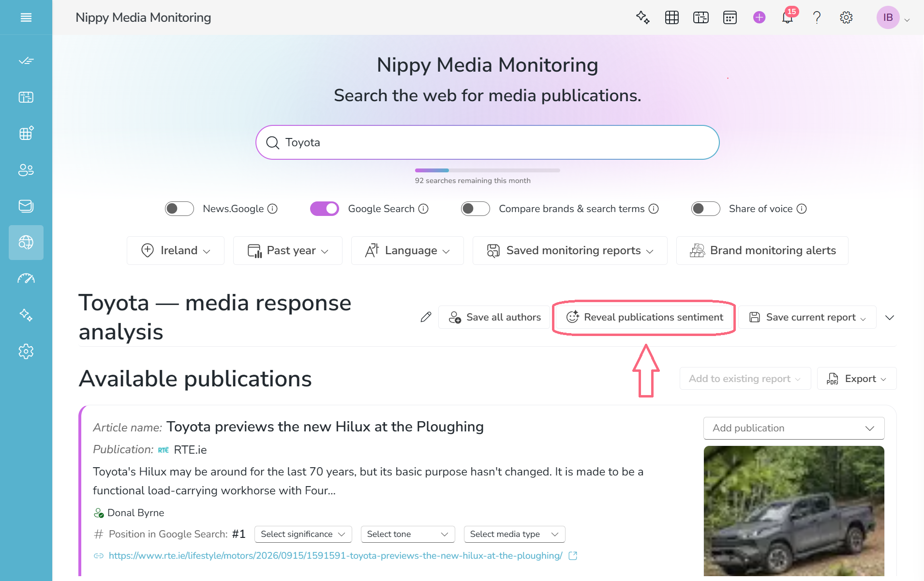Viewport: 924px width, 581px height.
Task: Click the external link icon after RTE URL
Action: point(573,556)
